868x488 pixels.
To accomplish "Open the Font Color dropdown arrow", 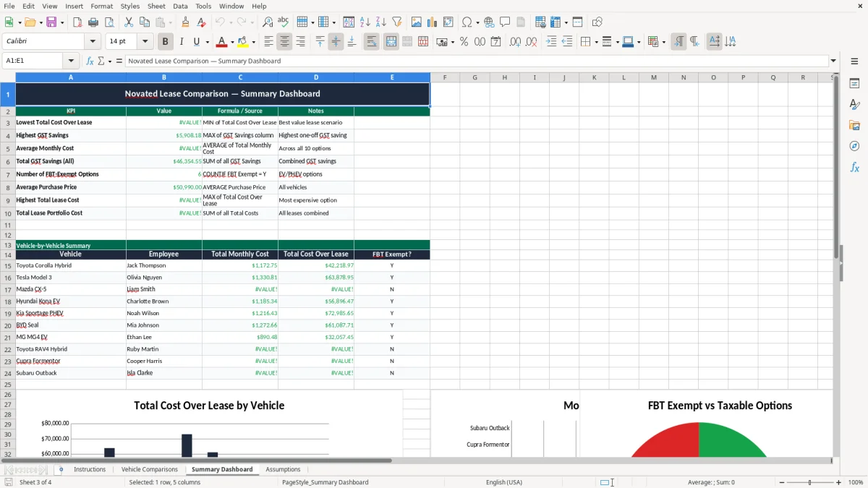I will [233, 42].
